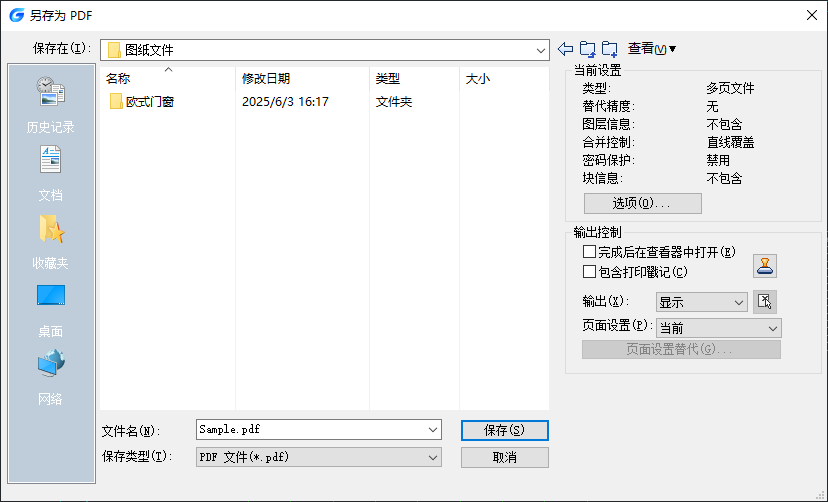This screenshot has height=502, width=828.
Task: Sort by 大小 column header
Action: (x=504, y=79)
